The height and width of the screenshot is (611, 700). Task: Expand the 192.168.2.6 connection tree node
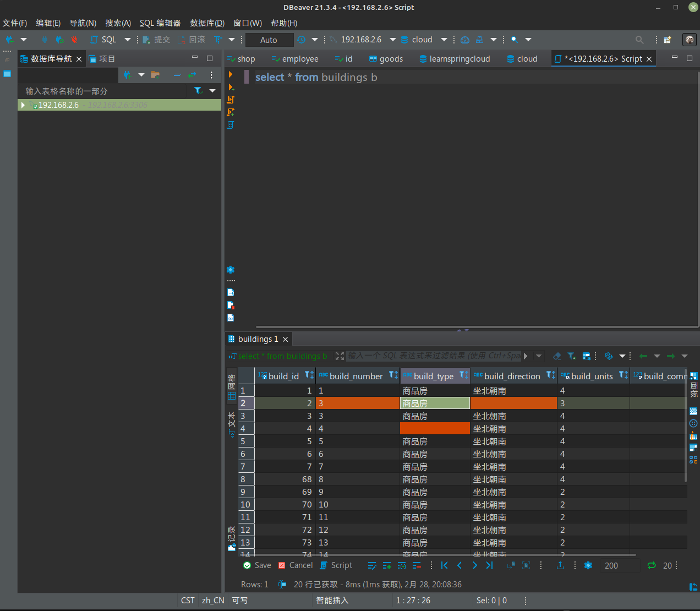[23, 105]
